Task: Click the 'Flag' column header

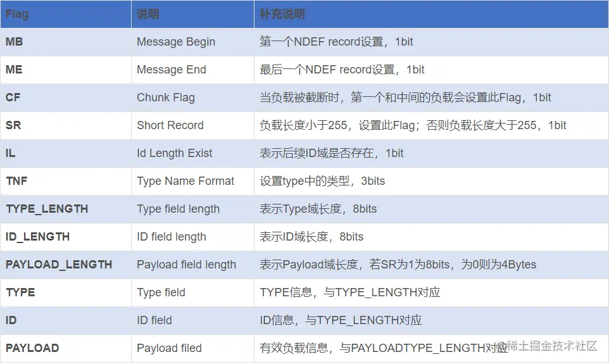Action: (66, 14)
